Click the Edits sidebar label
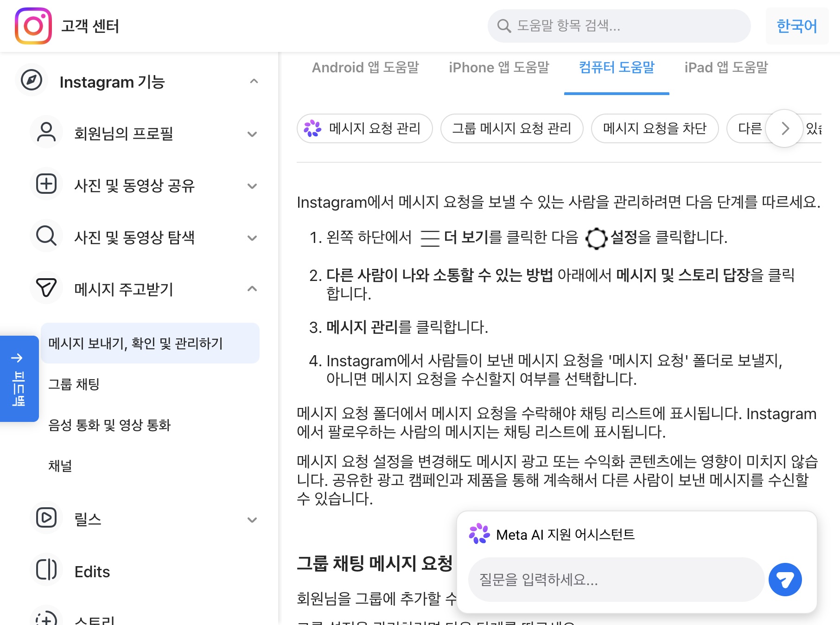The height and width of the screenshot is (625, 840). 92,572
